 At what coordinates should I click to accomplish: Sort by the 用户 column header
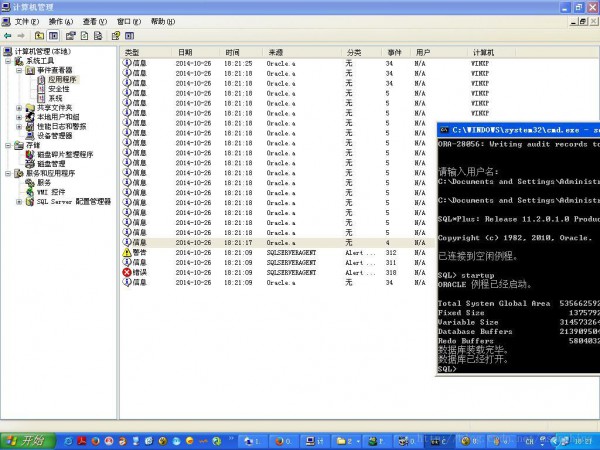439,52
